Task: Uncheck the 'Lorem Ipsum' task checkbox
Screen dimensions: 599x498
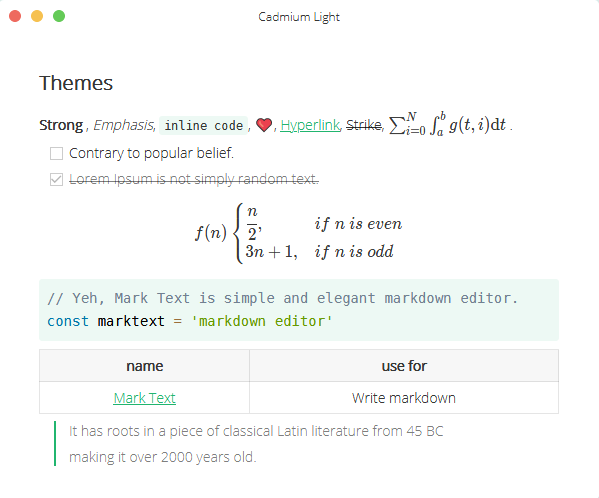Action: (57, 179)
